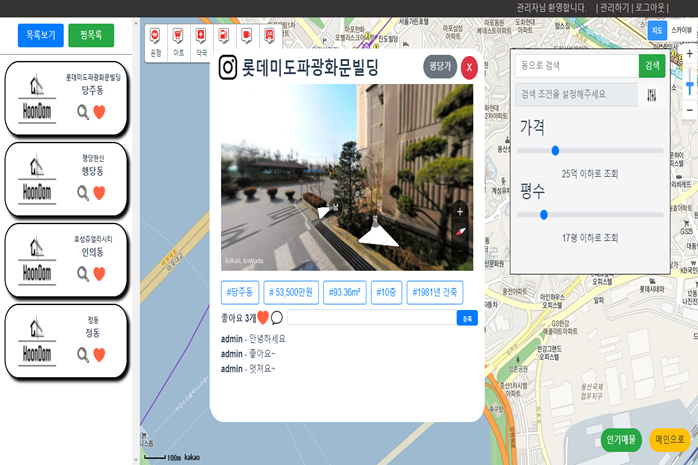This screenshot has width=698, height=465.
Task: Click the kakao logo on the map
Action: [x=192, y=457]
